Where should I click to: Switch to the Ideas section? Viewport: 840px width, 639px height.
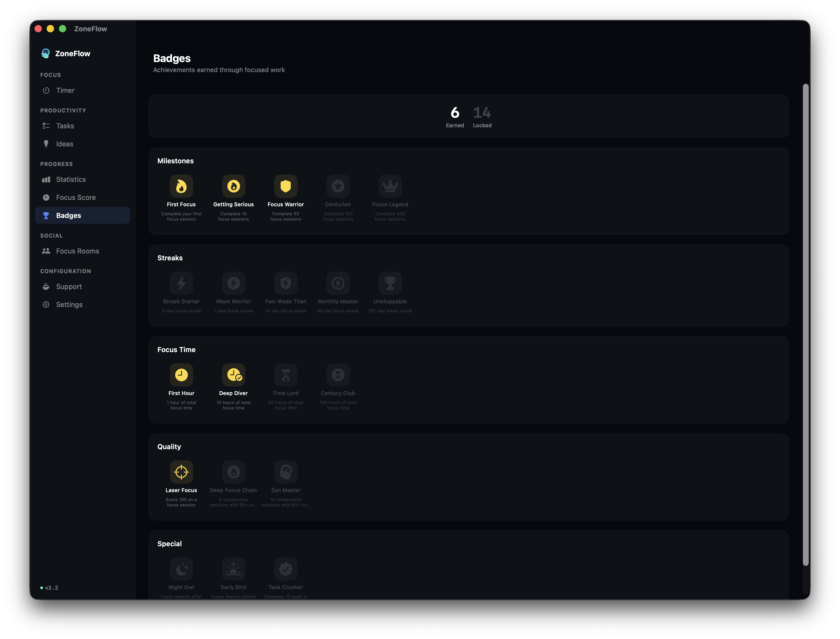[65, 144]
